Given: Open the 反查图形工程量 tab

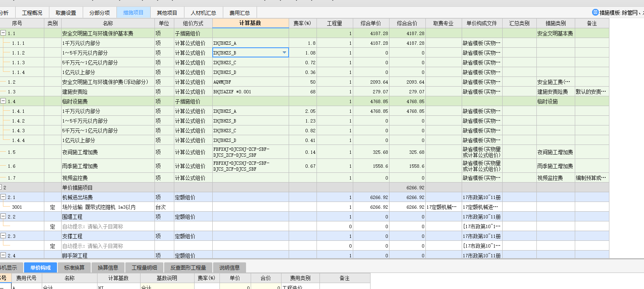Looking at the screenshot, I should (x=188, y=267).
